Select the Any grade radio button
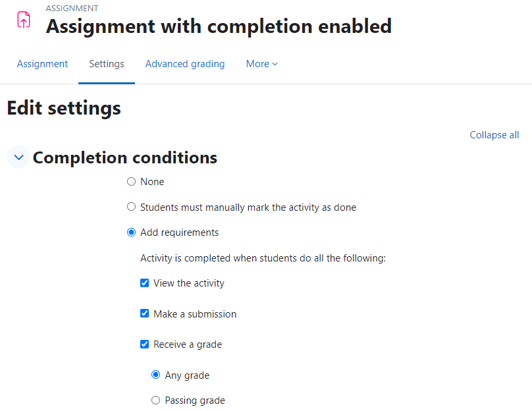This screenshot has width=532, height=411. coord(156,375)
